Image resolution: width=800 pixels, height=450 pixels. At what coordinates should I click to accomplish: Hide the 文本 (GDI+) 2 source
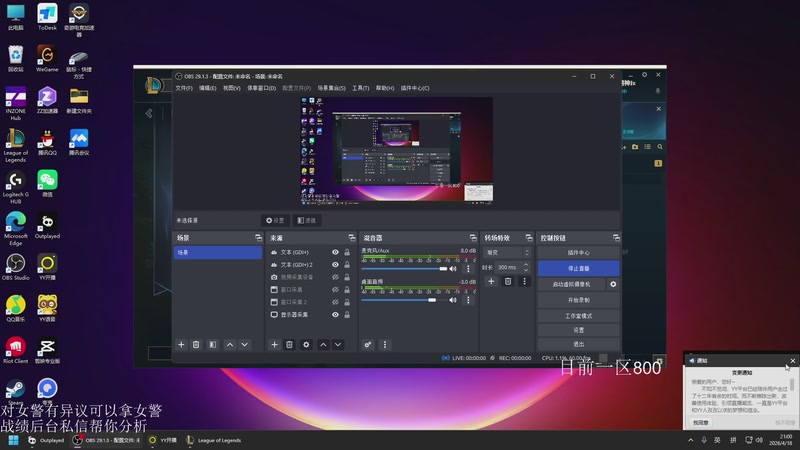[x=335, y=265]
